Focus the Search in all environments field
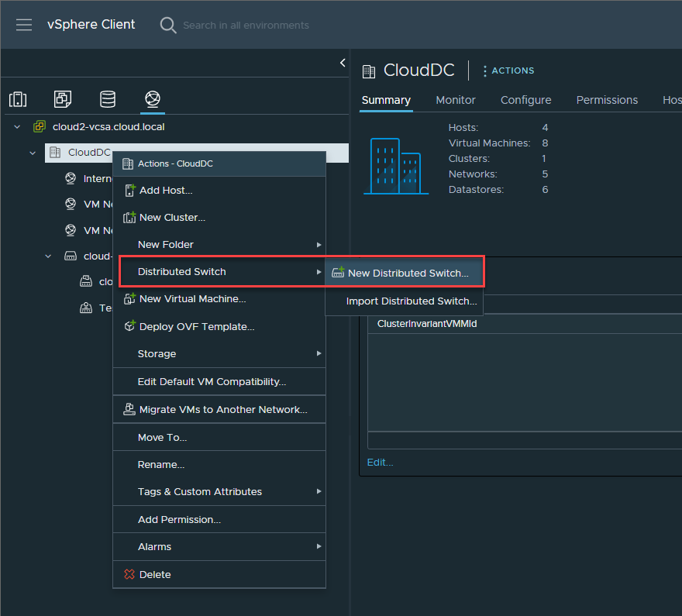 (x=246, y=26)
